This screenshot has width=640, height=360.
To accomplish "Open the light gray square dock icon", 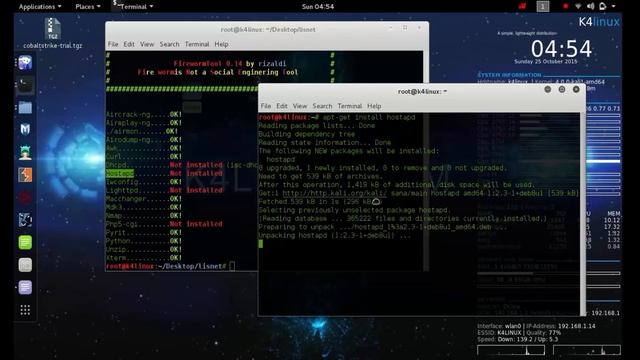I will [25, 265].
